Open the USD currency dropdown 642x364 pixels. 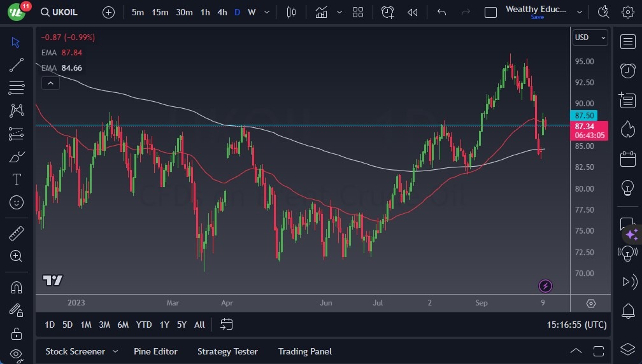pyautogui.click(x=590, y=38)
